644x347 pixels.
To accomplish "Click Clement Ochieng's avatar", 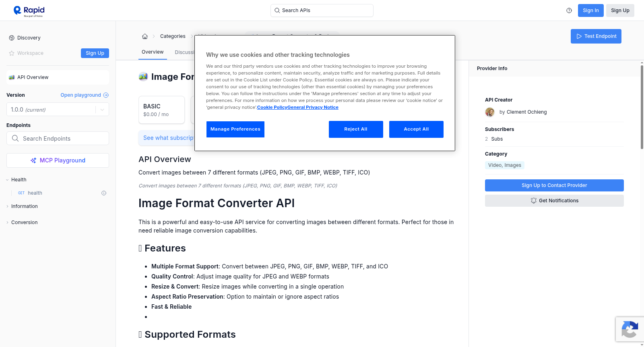I will click(x=490, y=112).
